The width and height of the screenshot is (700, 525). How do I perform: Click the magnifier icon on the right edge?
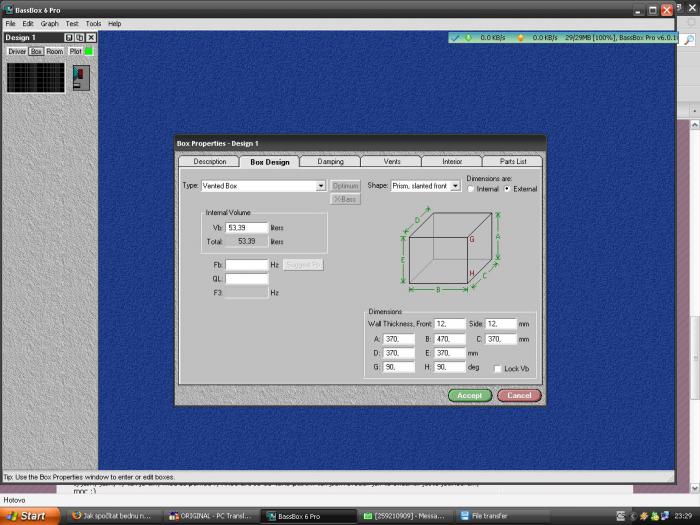pos(688,40)
